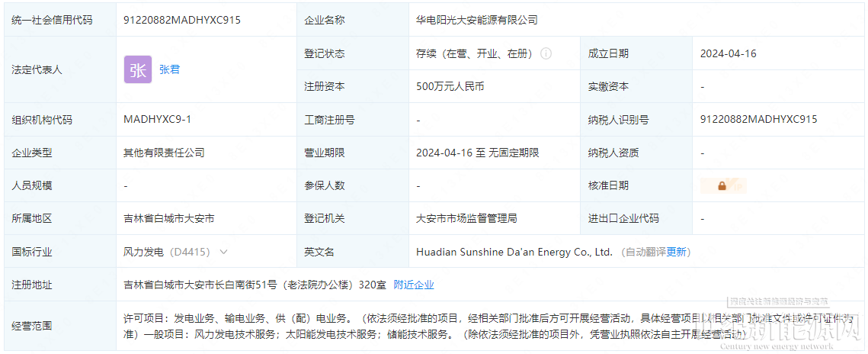
Task: Click the 进出口企业代码 label
Action: [x=623, y=219]
